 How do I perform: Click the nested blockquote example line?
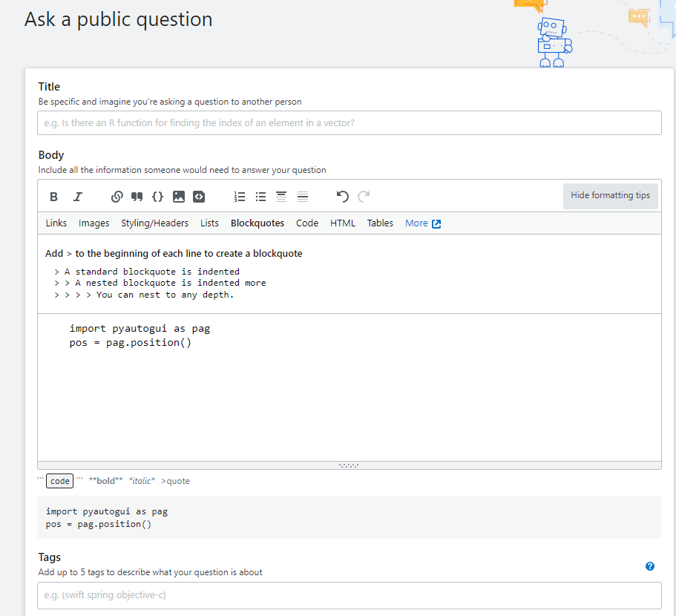[x=160, y=283]
